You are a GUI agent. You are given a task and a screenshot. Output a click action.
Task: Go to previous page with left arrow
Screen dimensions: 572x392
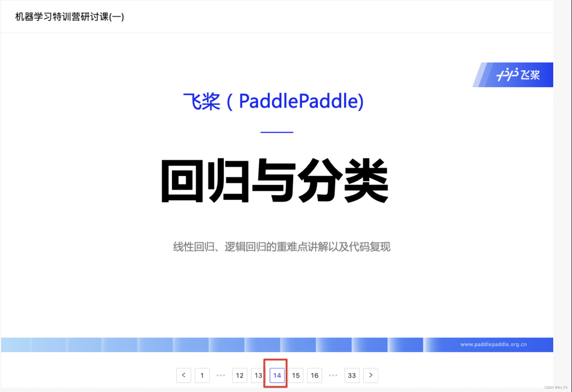pyautogui.click(x=183, y=375)
